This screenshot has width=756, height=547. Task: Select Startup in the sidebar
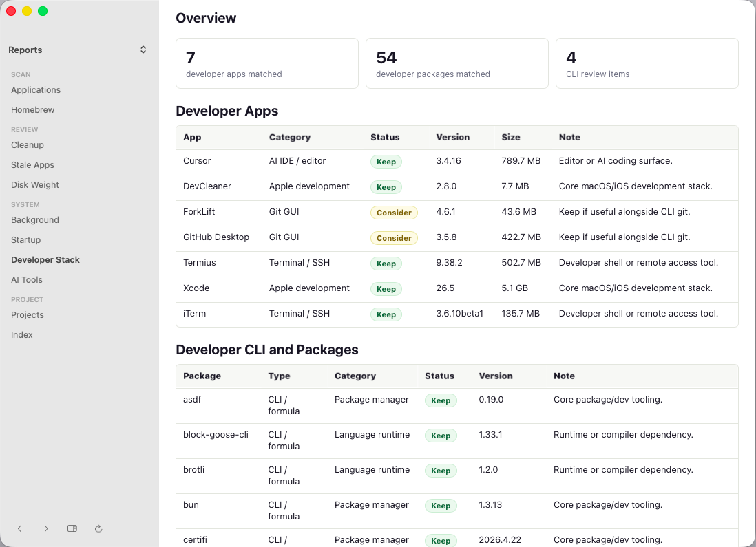click(x=25, y=240)
